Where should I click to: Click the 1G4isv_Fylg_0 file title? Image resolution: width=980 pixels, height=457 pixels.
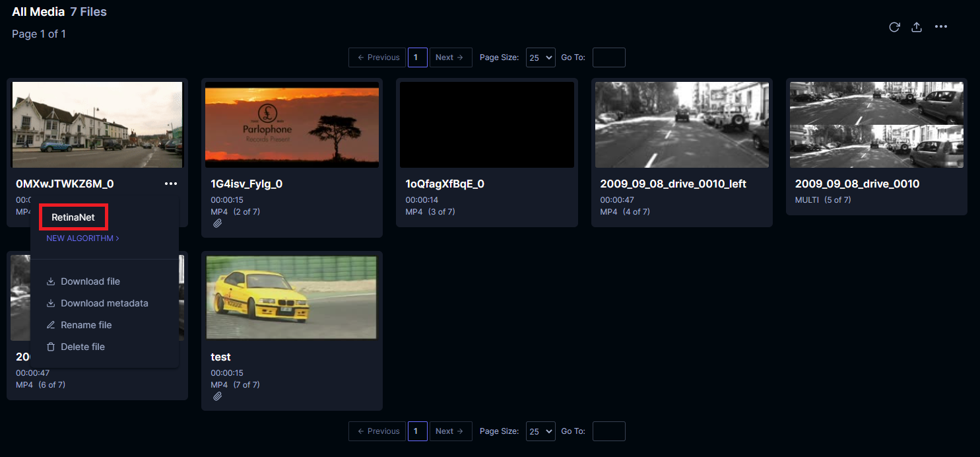[247, 184]
